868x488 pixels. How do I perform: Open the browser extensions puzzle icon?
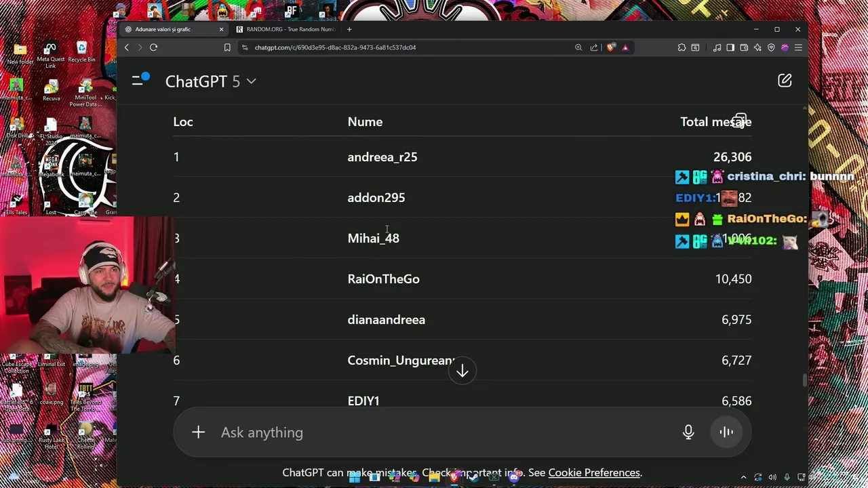(682, 47)
